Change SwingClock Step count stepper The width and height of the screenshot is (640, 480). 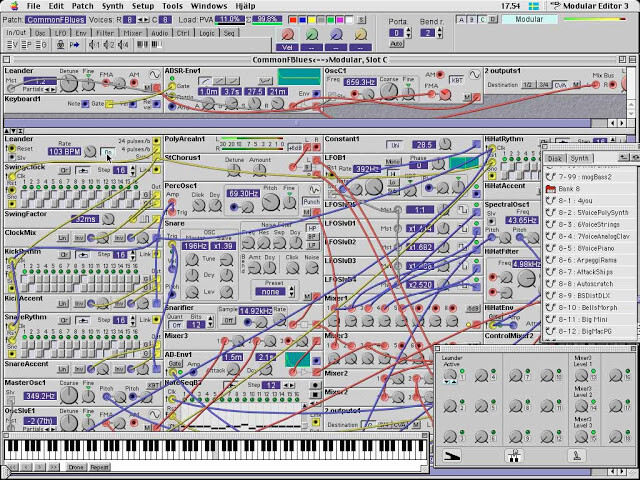click(132, 170)
